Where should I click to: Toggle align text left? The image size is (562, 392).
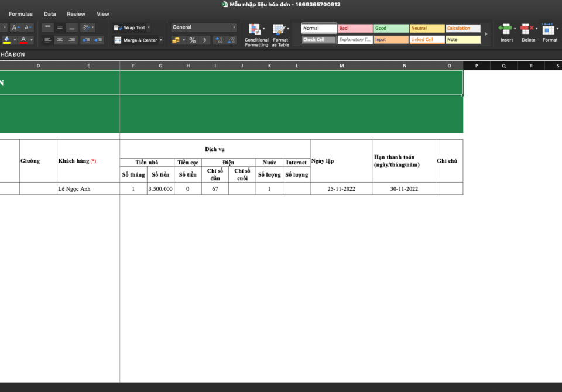click(47, 40)
